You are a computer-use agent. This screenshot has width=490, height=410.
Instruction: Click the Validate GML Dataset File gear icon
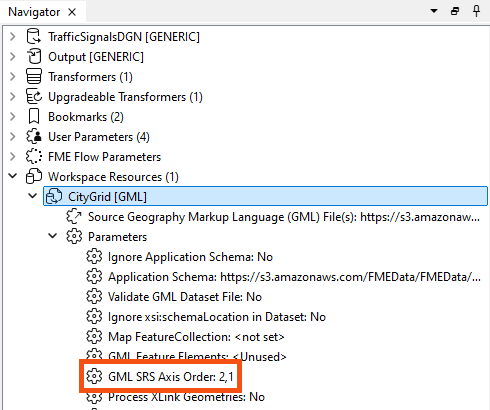pos(94,297)
